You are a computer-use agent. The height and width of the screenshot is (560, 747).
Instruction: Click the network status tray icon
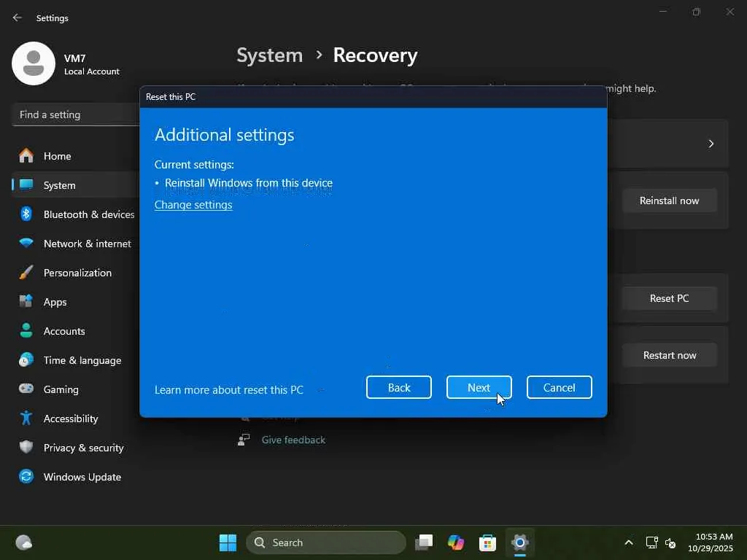pos(651,542)
